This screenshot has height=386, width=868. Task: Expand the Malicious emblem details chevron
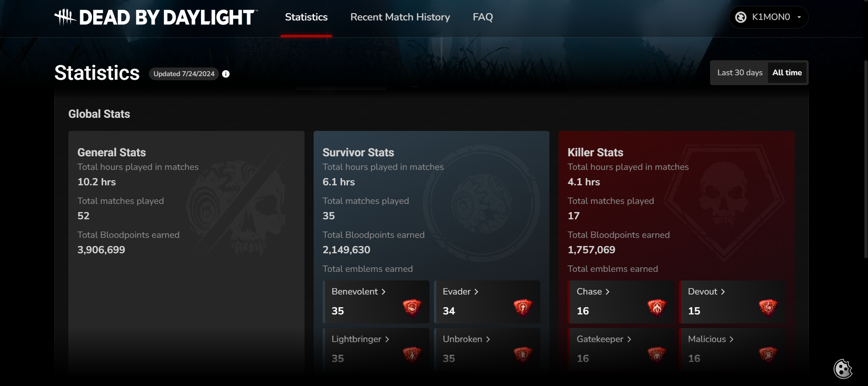[x=731, y=339]
